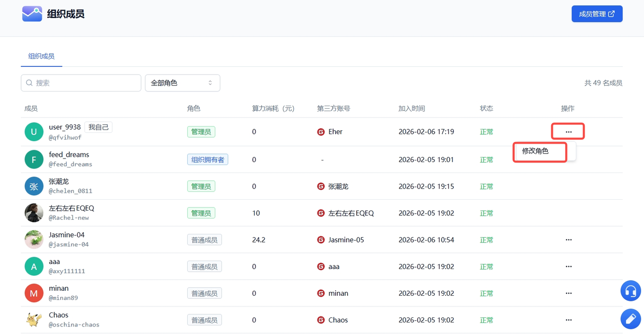The image size is (644, 335).
Task: Click the pencil feedback floating button
Action: pyautogui.click(x=630, y=318)
